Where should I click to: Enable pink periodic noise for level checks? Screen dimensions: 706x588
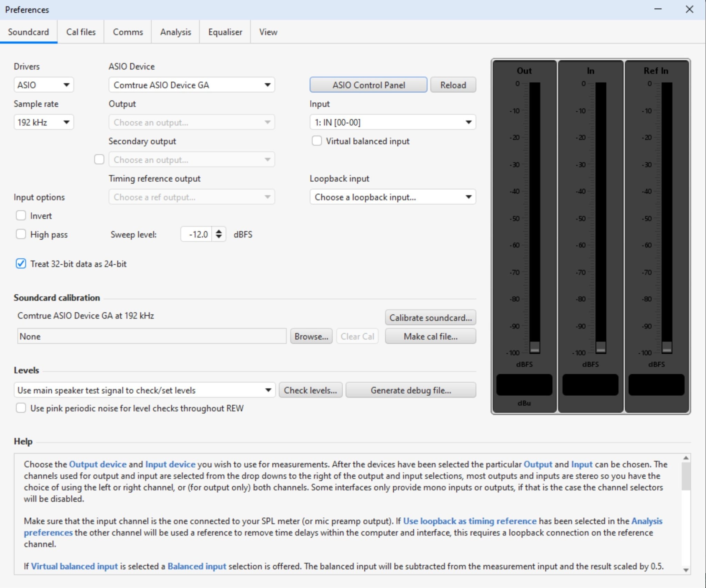click(x=21, y=408)
